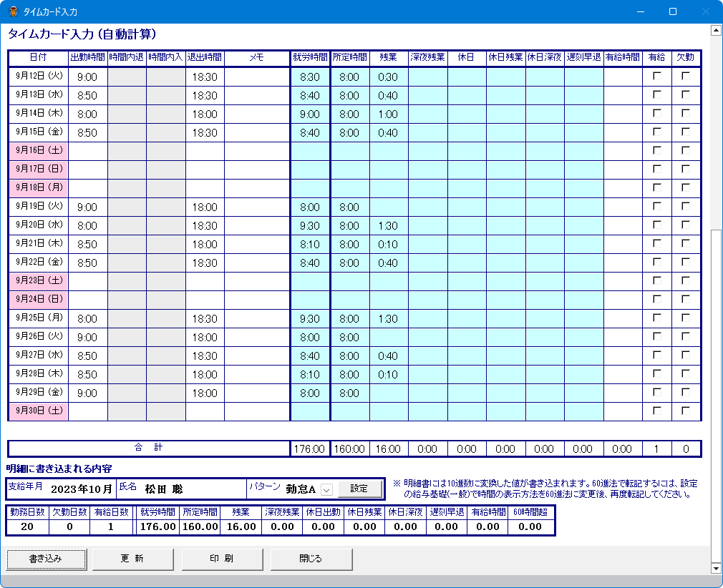Edit 出勤時間 for 9月12日 (火)

tap(87, 77)
